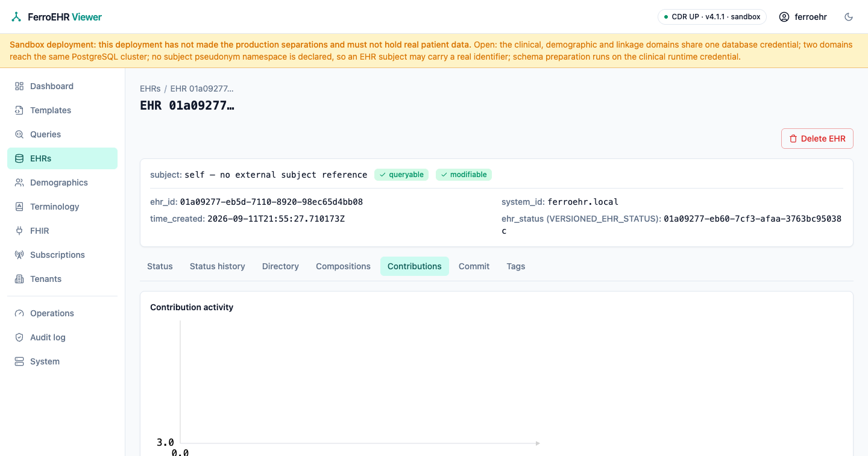Switch to the Tags tab
868x456 pixels.
516,266
